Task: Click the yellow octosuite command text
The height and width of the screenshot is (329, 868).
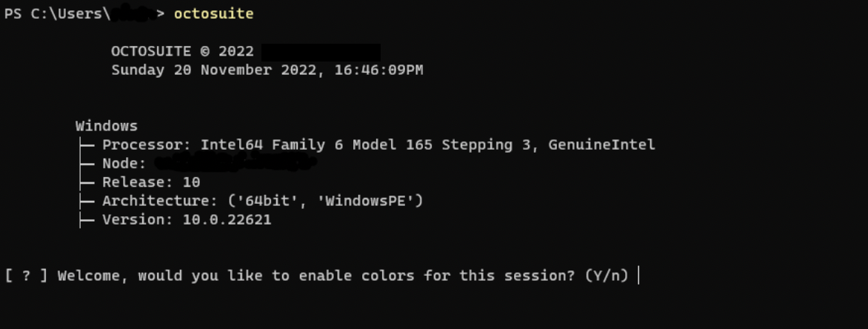Action: (x=214, y=14)
